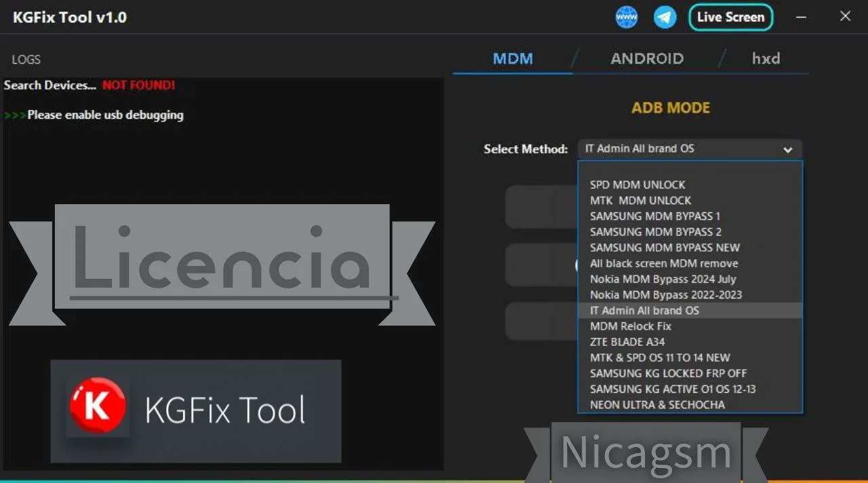This screenshot has height=483, width=868.
Task: Choose ZTE BLADE A34 option
Action: 690,341
